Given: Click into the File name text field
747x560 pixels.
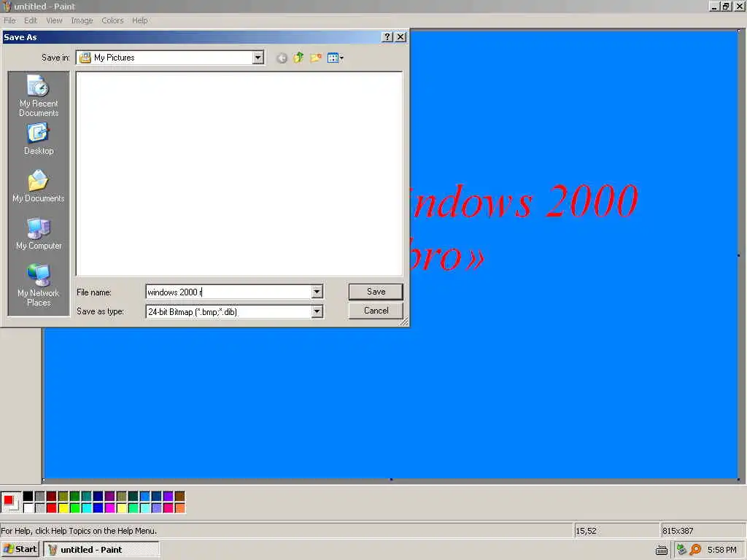Looking at the screenshot, I should (x=228, y=292).
